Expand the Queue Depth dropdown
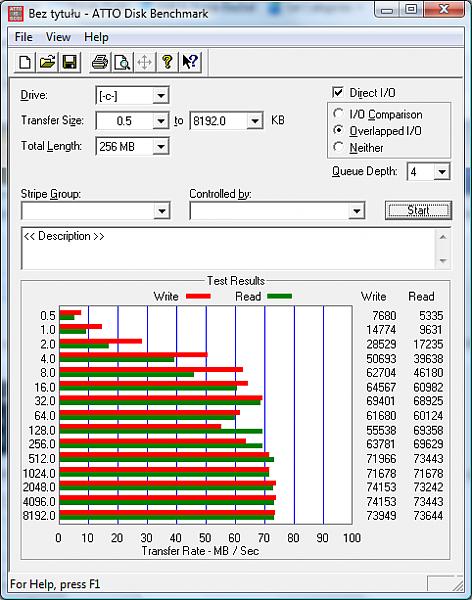Screen dimensions: 472x600 442,171
